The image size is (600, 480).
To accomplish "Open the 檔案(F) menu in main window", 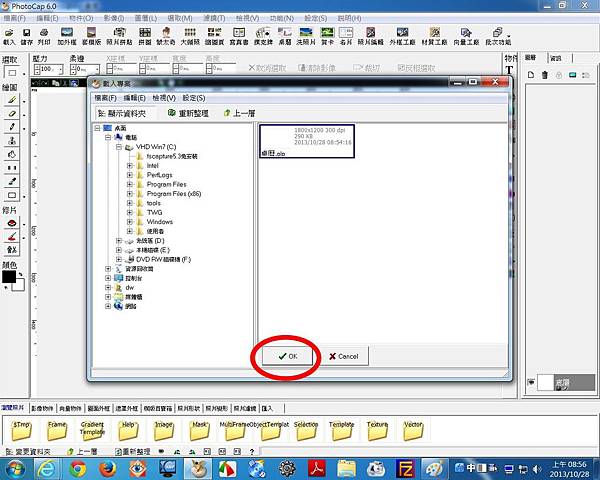I will click(x=14, y=18).
